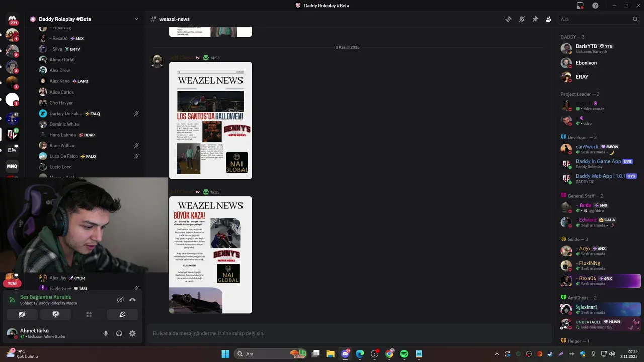Click the weazel-news channel title
This screenshot has width=644, height=362.
pos(174,19)
